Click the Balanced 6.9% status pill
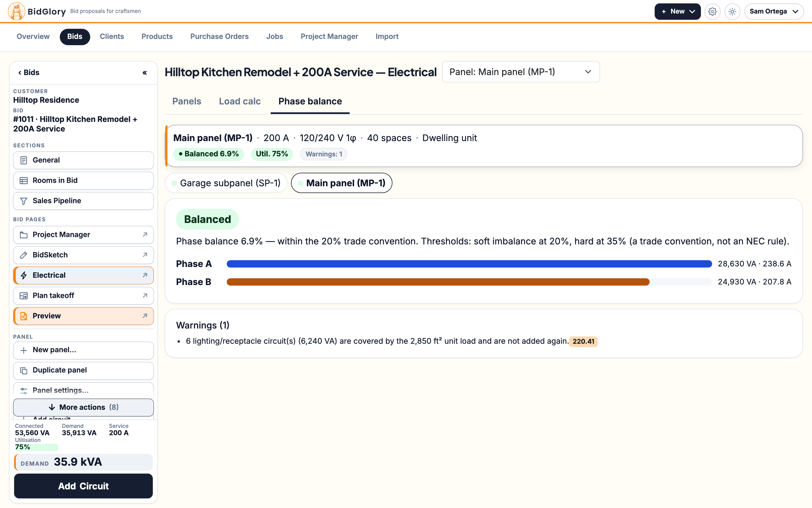The width and height of the screenshot is (812, 508). pyautogui.click(x=208, y=154)
